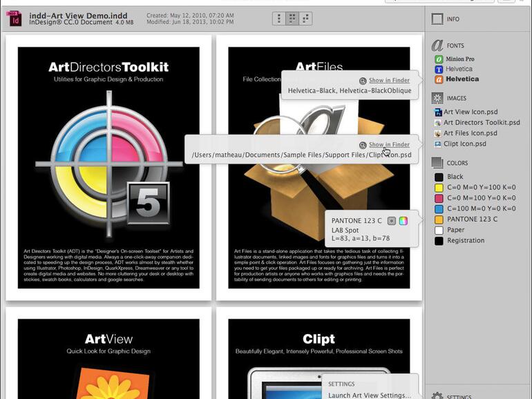Click the spot color icon in PANTONE popup
The height and width of the screenshot is (399, 532).
pos(392,221)
